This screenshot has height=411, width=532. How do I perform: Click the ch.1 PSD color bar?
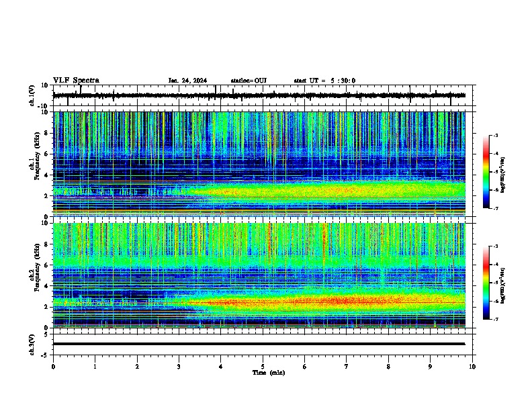click(486, 172)
